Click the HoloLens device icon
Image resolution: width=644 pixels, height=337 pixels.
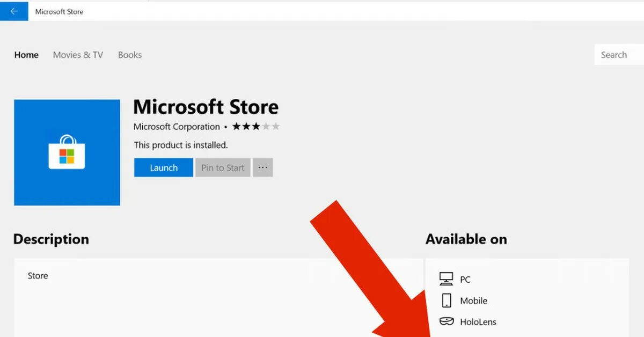[446, 322]
